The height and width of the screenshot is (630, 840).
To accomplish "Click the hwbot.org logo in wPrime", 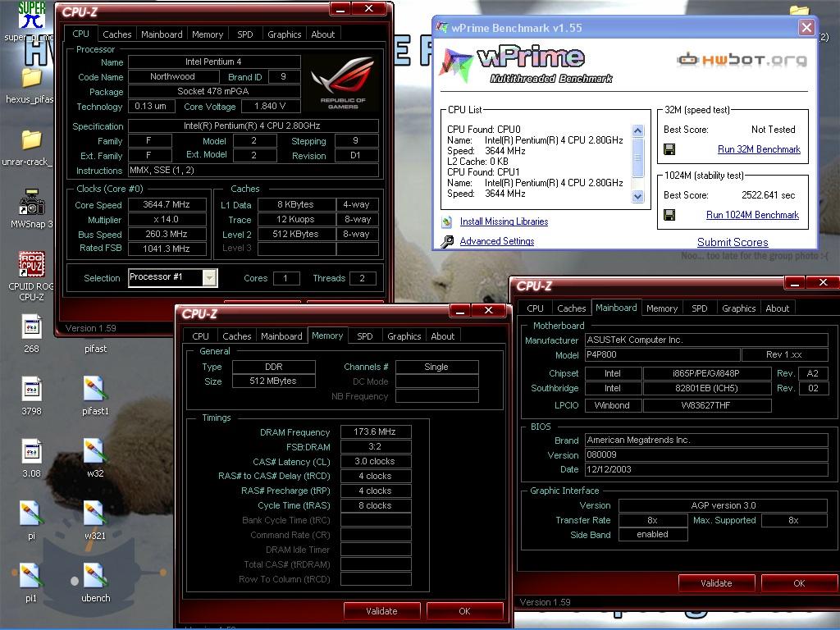I will tap(742, 59).
